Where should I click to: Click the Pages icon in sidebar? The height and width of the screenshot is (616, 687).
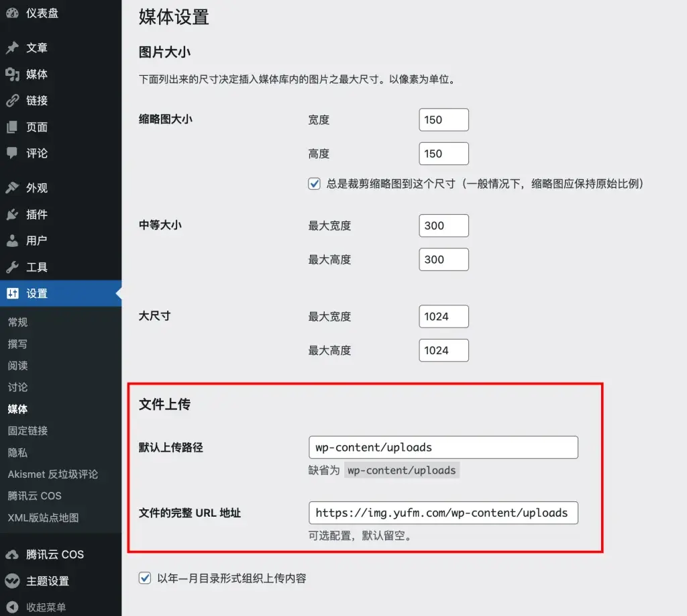tap(12, 127)
